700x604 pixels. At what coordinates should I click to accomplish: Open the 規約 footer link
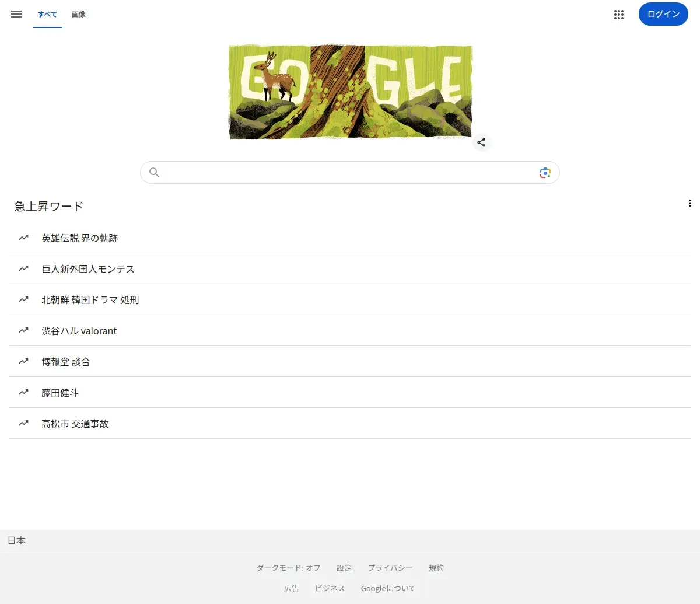pyautogui.click(x=436, y=568)
